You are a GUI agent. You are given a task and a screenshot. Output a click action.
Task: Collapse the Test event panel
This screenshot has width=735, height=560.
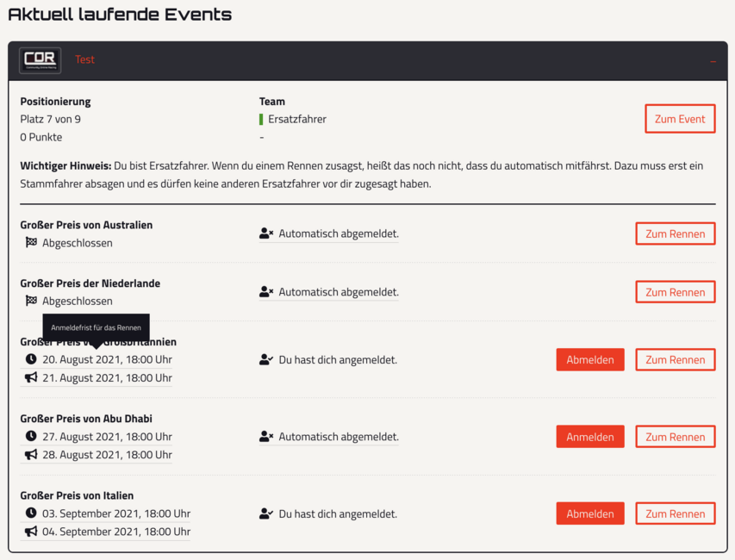pos(713,61)
